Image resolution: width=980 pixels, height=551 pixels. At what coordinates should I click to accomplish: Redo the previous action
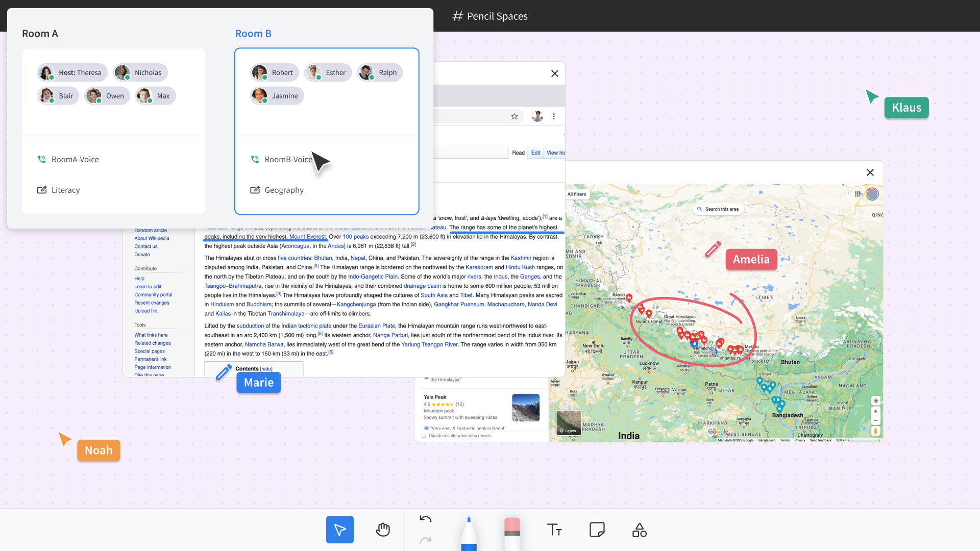coord(426,540)
